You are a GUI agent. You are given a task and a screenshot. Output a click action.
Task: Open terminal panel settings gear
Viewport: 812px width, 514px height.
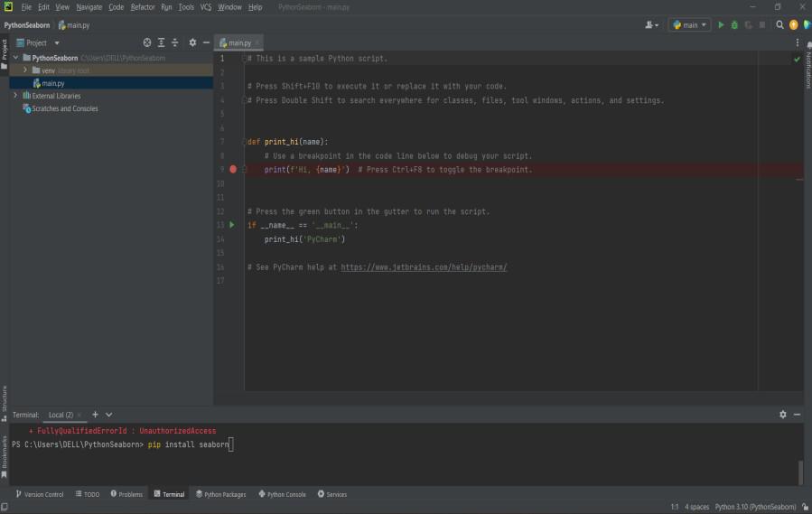pyautogui.click(x=782, y=415)
